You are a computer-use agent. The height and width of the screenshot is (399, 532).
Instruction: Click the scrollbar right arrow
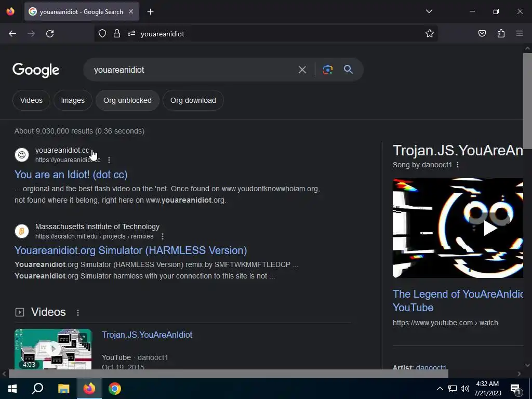click(x=519, y=374)
